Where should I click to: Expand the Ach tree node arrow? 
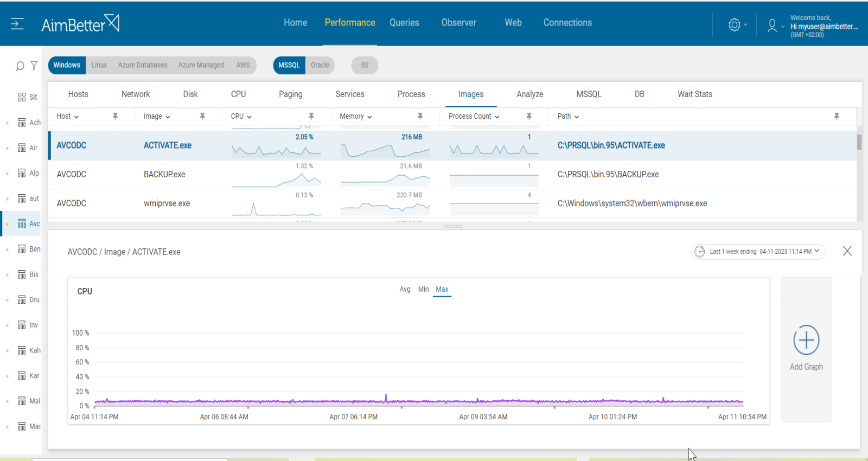tap(7, 123)
